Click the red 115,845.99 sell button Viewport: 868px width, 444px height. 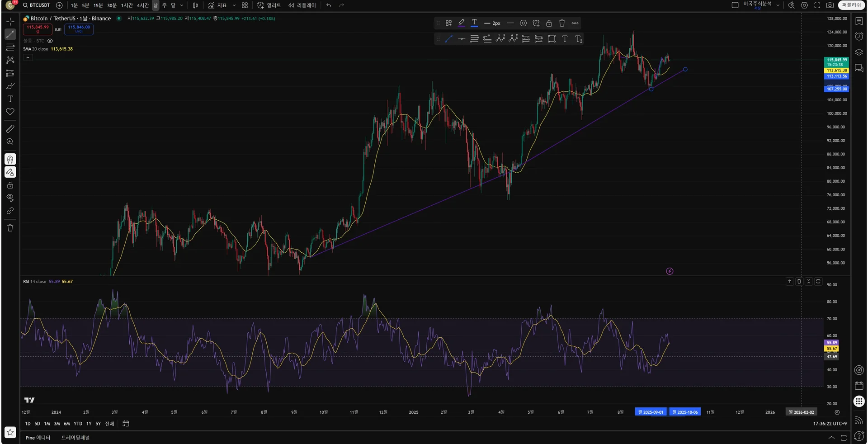(38, 29)
